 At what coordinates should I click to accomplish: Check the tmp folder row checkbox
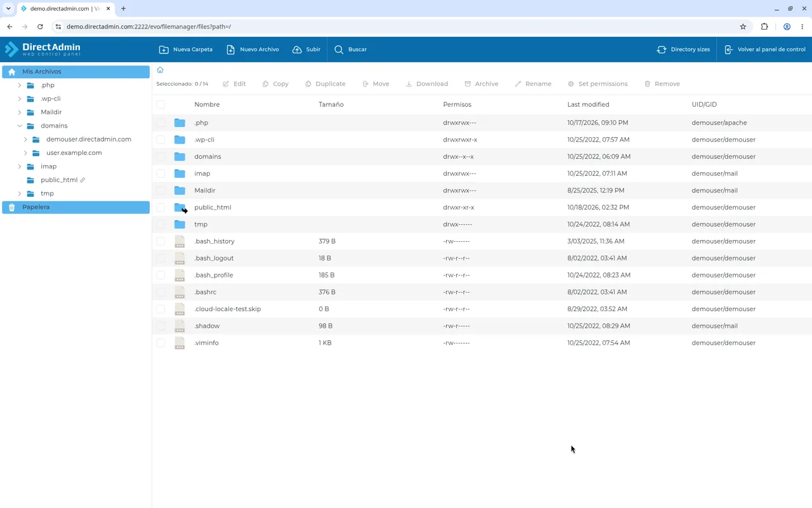(x=160, y=224)
